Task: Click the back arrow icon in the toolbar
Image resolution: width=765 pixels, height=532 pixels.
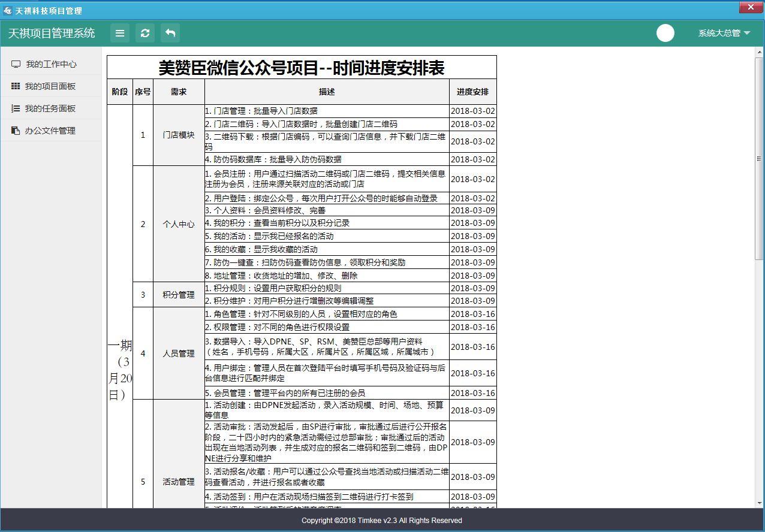Action: (170, 33)
